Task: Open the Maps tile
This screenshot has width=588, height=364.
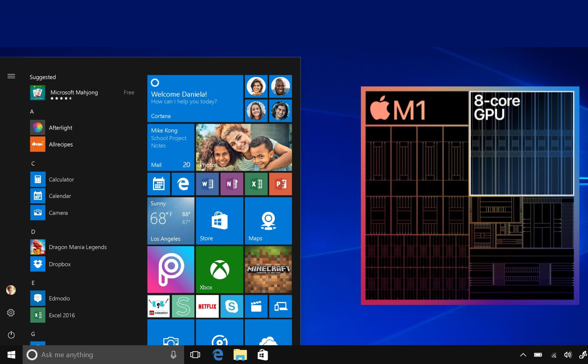Action: (268, 221)
